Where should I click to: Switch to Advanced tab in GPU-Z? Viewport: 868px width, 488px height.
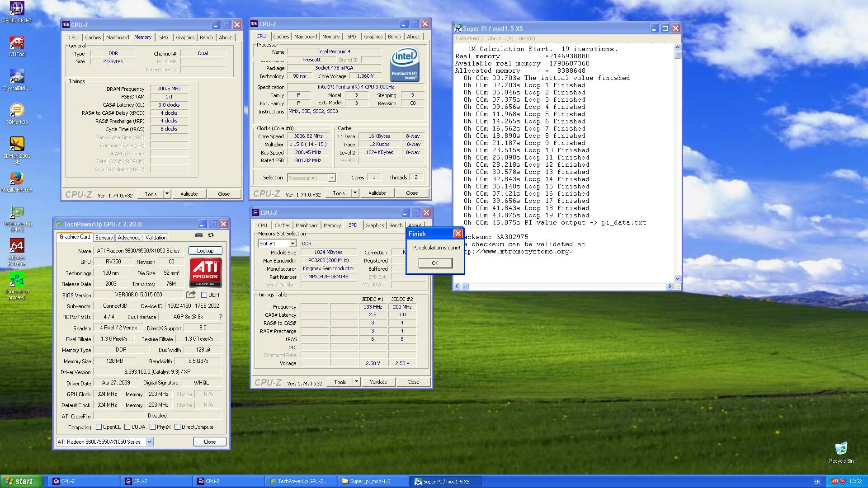click(129, 238)
